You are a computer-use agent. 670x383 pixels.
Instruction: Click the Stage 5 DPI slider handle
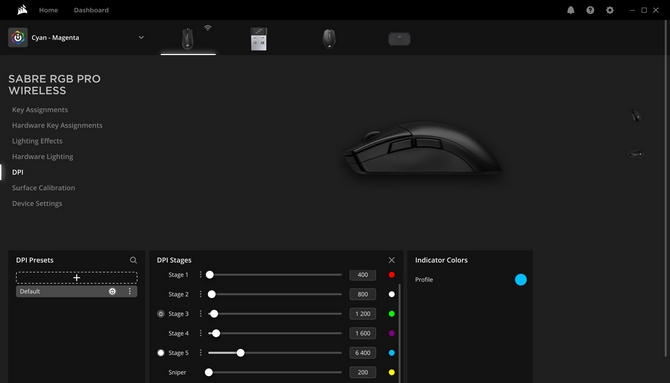(241, 353)
